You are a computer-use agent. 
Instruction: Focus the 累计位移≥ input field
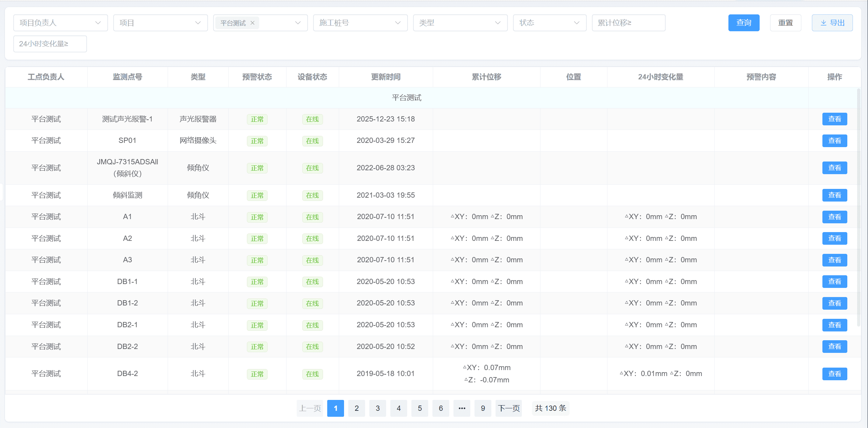point(629,23)
